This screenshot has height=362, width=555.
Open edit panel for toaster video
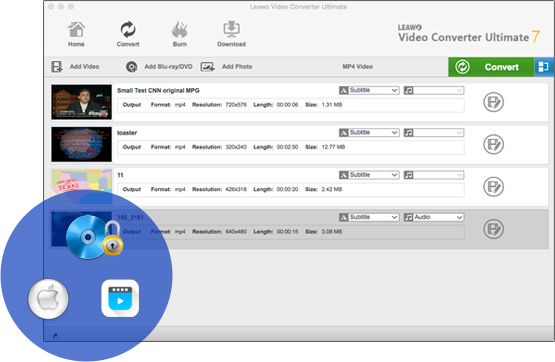493,144
